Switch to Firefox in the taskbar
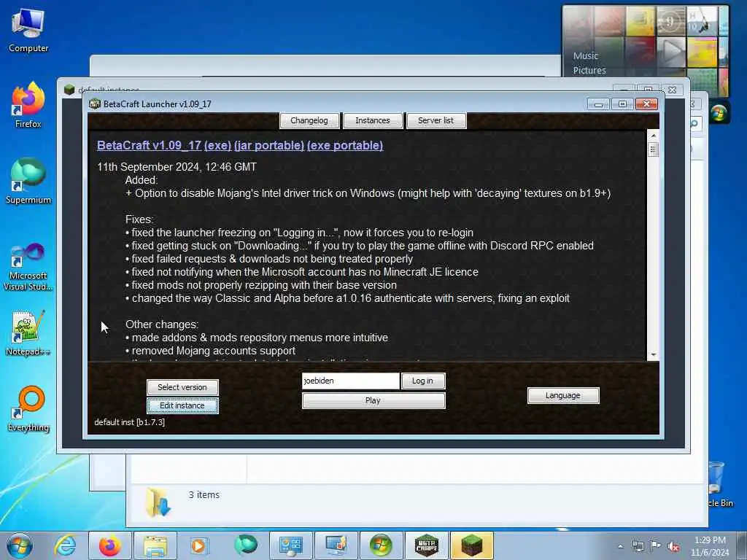Screen dimensions: 747x560 point(109,545)
